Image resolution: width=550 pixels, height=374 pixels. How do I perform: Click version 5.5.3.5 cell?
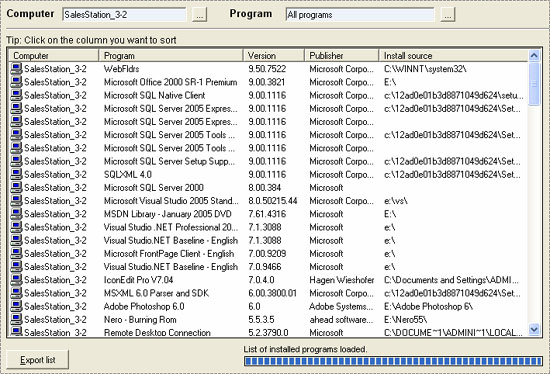[261, 320]
